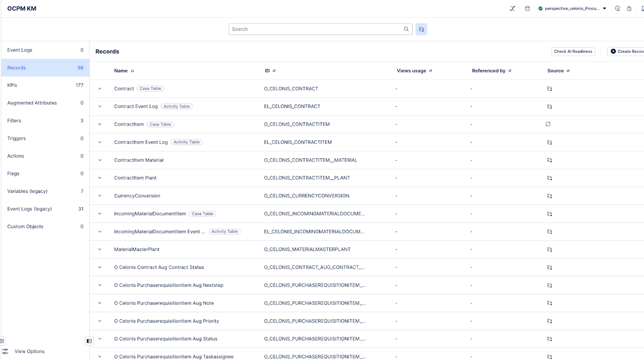Click the magnifier icon in the search box
Image resolution: width=644 pixels, height=360 pixels.
pyautogui.click(x=406, y=29)
